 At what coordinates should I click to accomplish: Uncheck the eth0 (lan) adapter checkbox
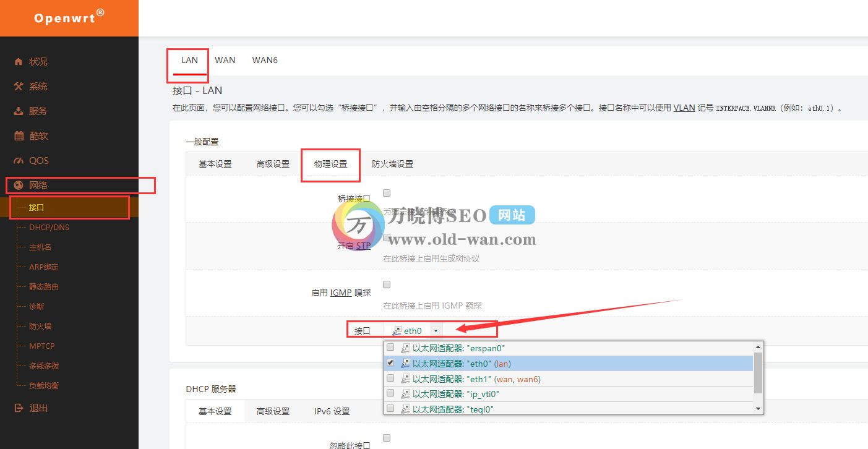tap(390, 363)
